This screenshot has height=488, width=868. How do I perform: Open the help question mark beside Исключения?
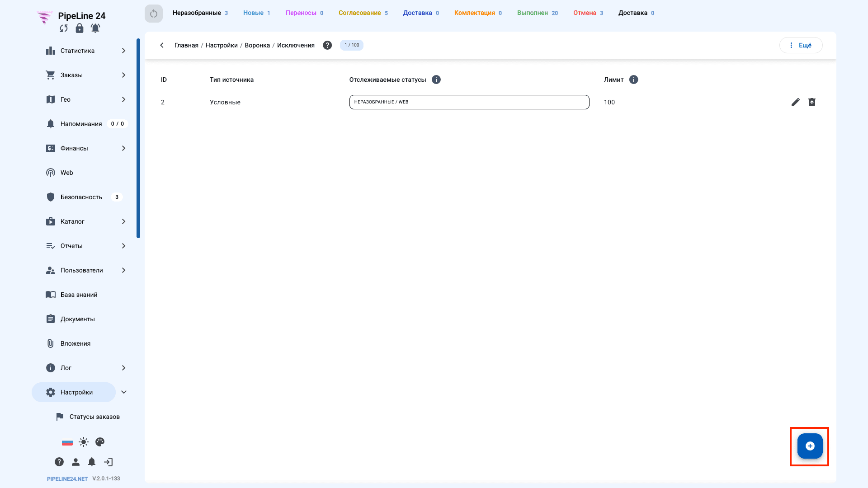[x=327, y=45]
